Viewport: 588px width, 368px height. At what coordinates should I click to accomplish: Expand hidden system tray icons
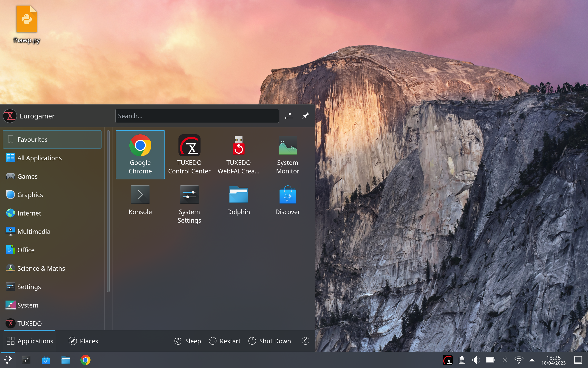[x=532, y=360]
